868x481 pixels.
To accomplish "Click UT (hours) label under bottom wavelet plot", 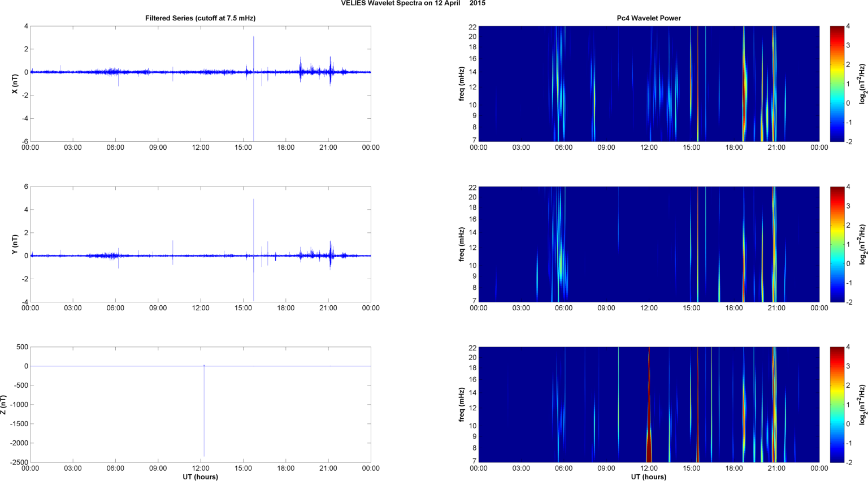I will point(648,476).
